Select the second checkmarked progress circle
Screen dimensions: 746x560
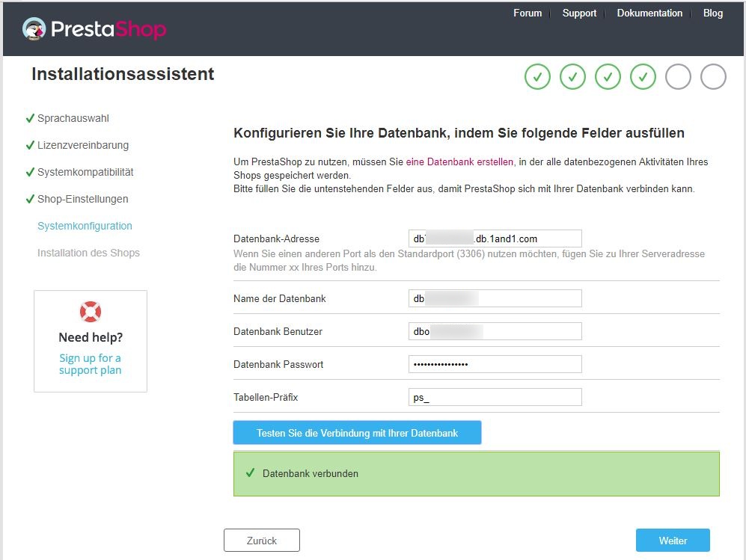573,76
